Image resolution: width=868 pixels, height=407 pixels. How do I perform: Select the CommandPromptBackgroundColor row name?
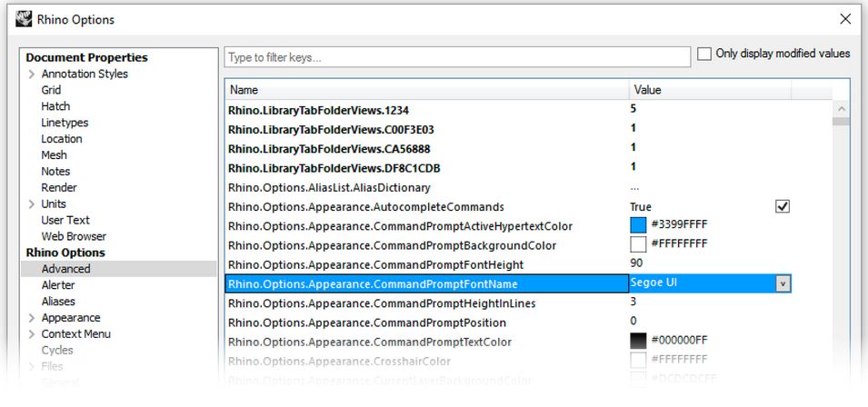click(x=392, y=245)
